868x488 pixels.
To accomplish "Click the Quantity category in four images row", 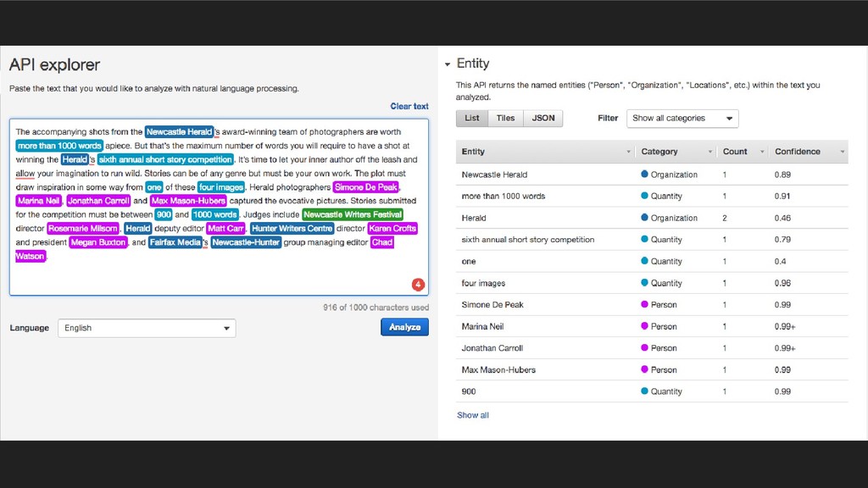I will coord(661,283).
